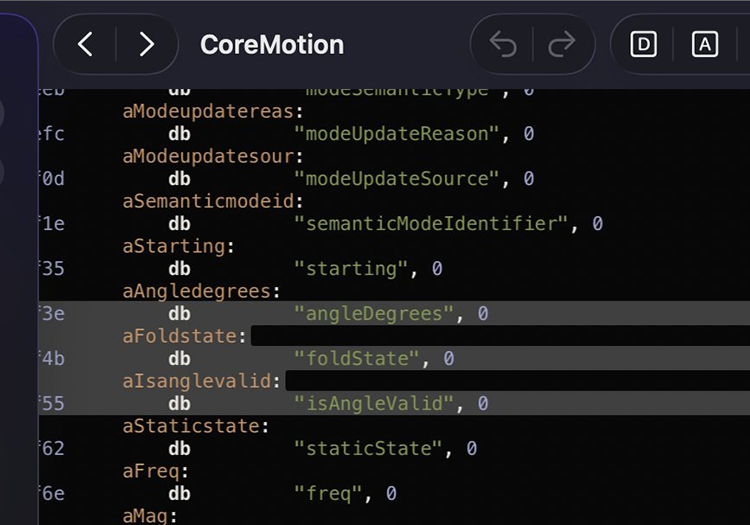Click the "angleDegrees" string
750x525 pixels.
coord(374,314)
